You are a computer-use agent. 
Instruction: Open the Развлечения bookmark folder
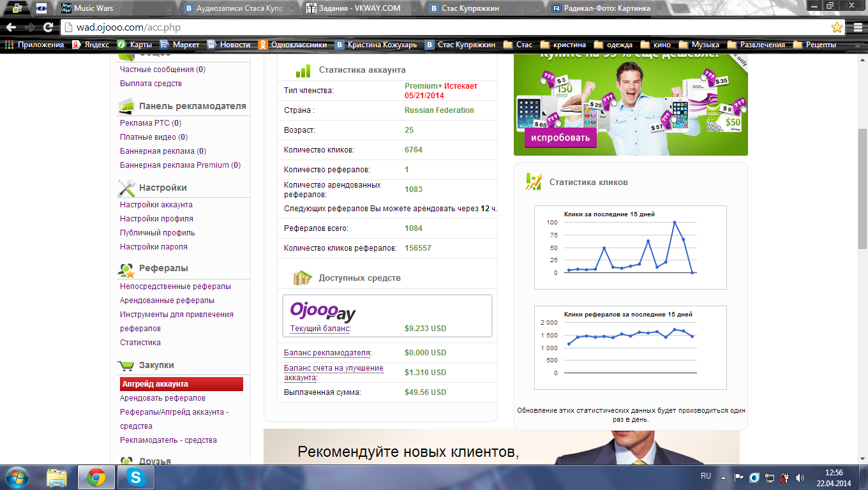pyautogui.click(x=756, y=45)
